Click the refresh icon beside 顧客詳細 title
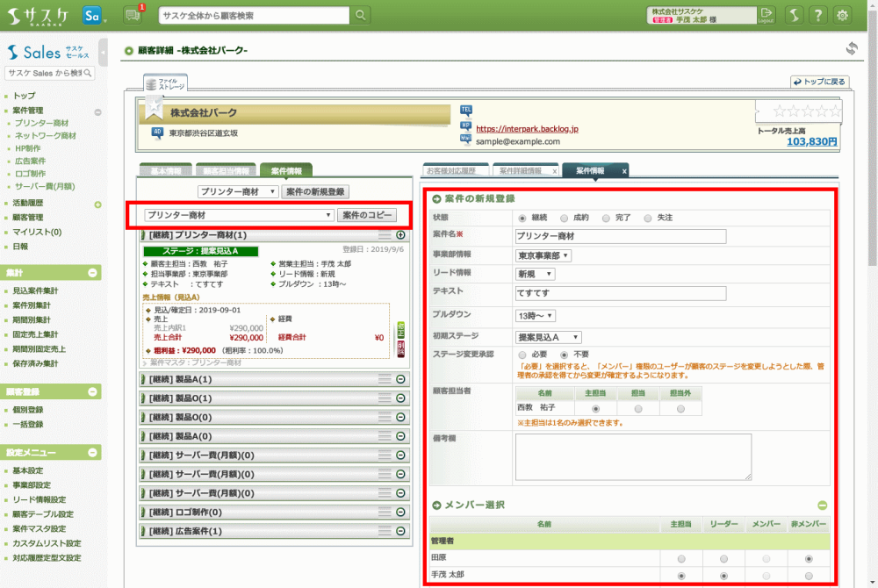Screen dimensions: 878x588 tap(851, 48)
